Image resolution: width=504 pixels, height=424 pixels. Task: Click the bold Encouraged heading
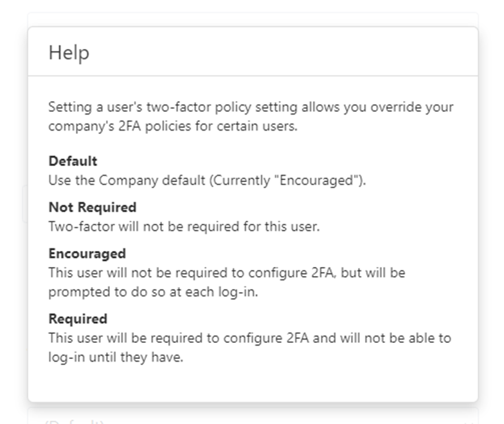click(87, 253)
